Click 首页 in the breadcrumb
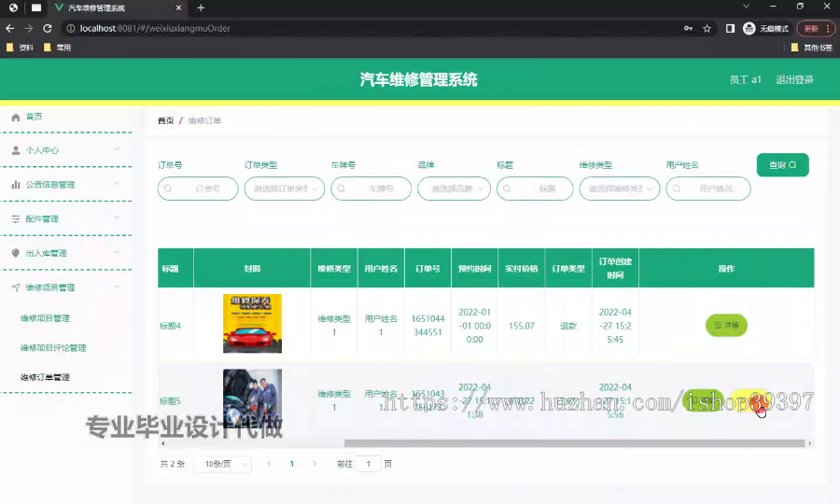 (x=165, y=120)
